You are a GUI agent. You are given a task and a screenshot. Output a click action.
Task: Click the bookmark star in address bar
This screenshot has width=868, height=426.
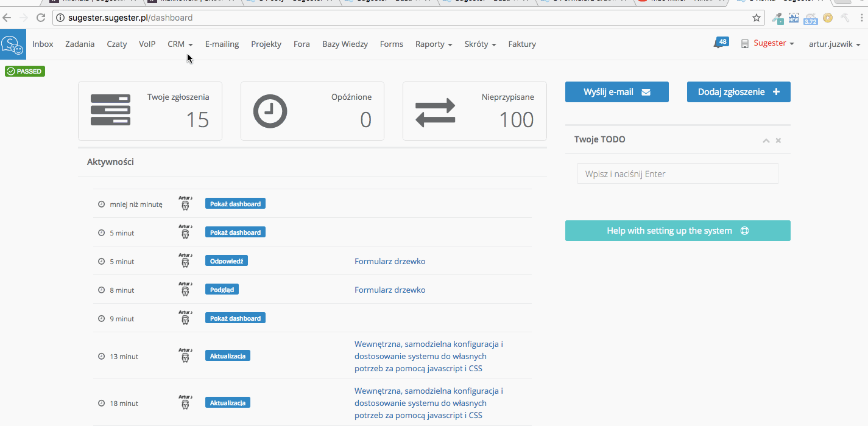coord(756,18)
